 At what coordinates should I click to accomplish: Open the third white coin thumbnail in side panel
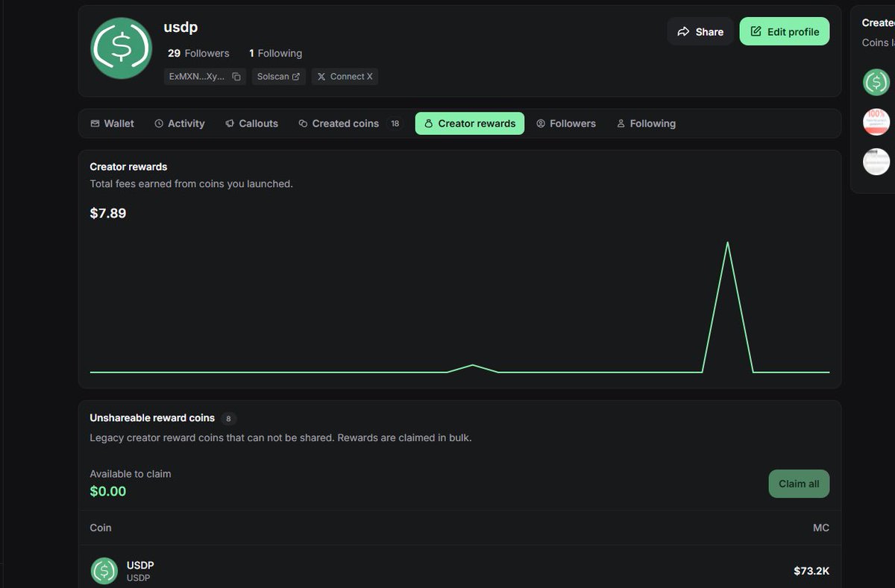point(876,162)
